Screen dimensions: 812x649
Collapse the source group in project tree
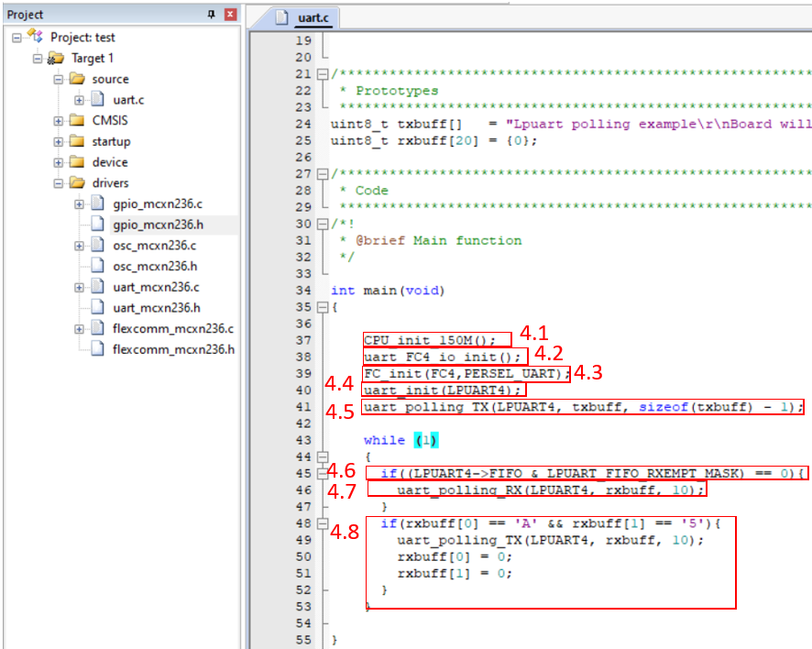[59, 79]
